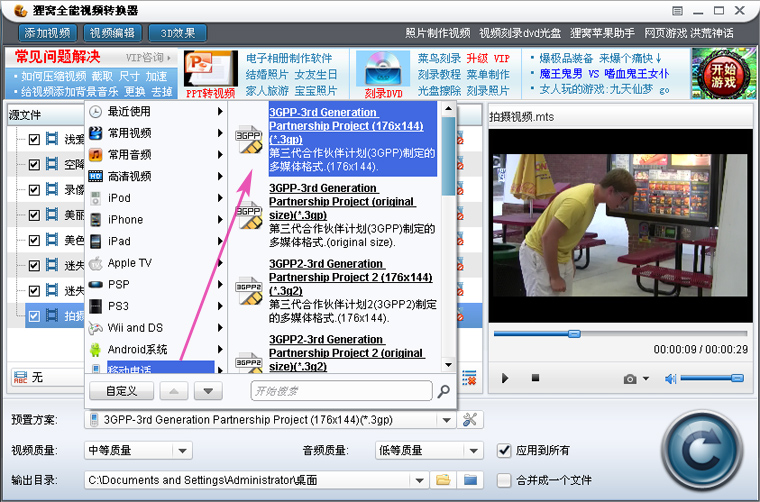
Task: Focus the 开始搜索 search field
Action: point(341,391)
